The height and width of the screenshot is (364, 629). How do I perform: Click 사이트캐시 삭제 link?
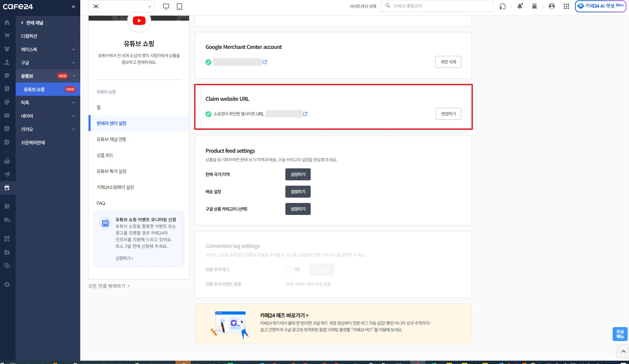[x=363, y=6]
